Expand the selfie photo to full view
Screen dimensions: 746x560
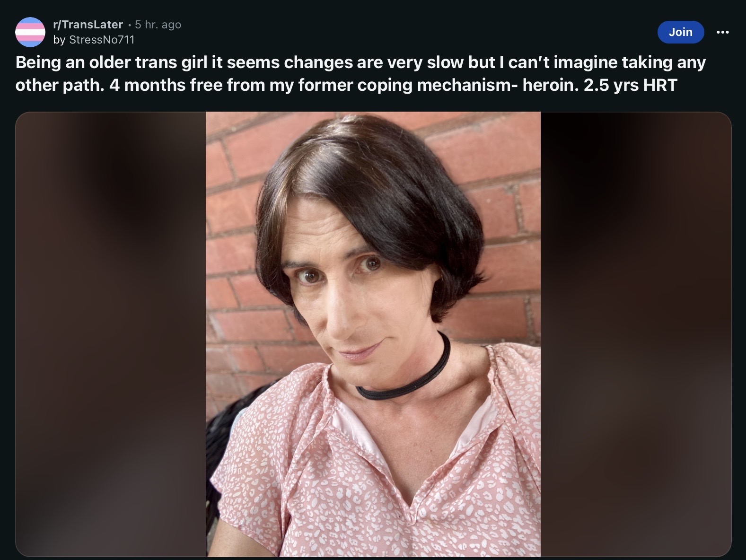coord(373,334)
